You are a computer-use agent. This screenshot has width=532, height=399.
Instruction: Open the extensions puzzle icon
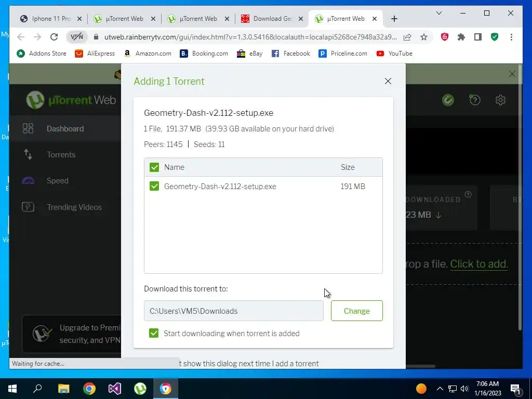(x=461, y=37)
